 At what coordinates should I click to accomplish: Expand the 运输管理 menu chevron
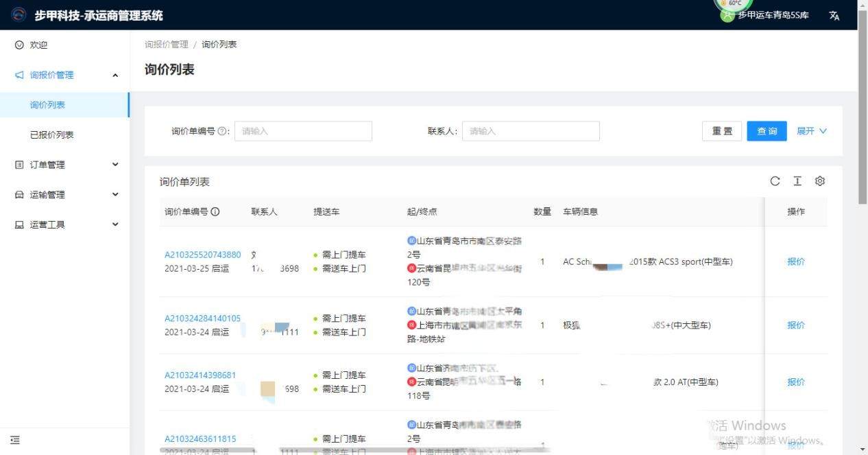115,194
